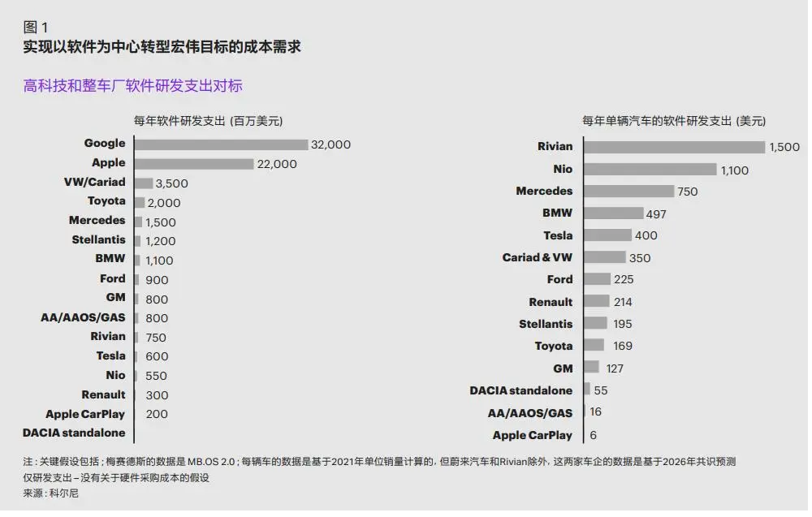Click the Apple label in left chart

(108, 162)
